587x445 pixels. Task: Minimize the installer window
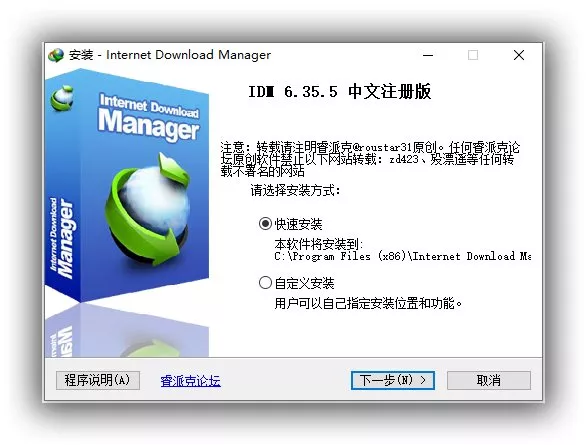pos(428,55)
